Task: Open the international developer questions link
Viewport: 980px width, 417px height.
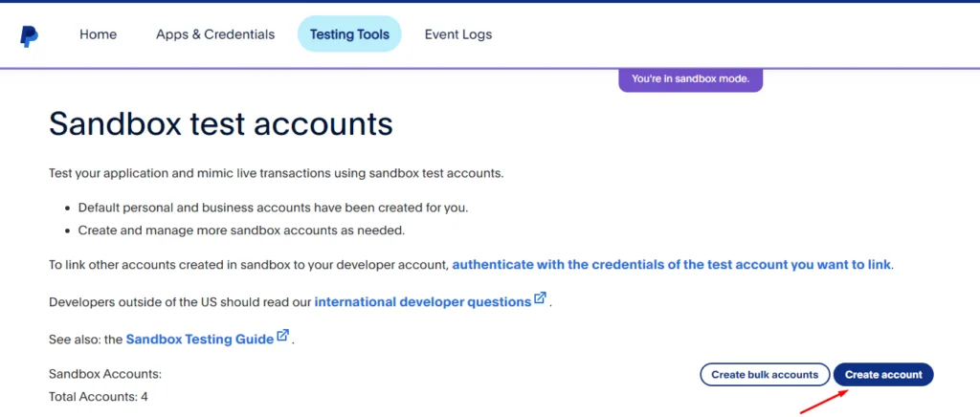Action: (x=422, y=302)
